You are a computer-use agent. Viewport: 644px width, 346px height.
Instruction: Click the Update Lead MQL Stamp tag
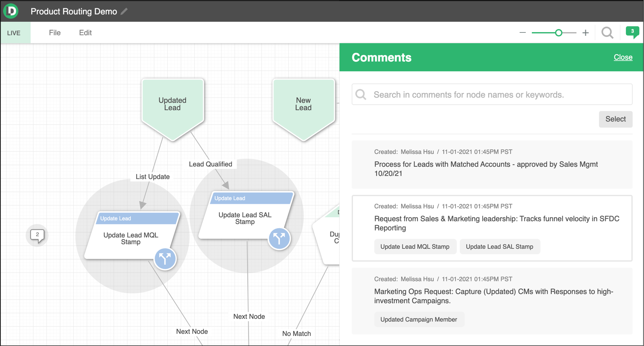coord(415,247)
